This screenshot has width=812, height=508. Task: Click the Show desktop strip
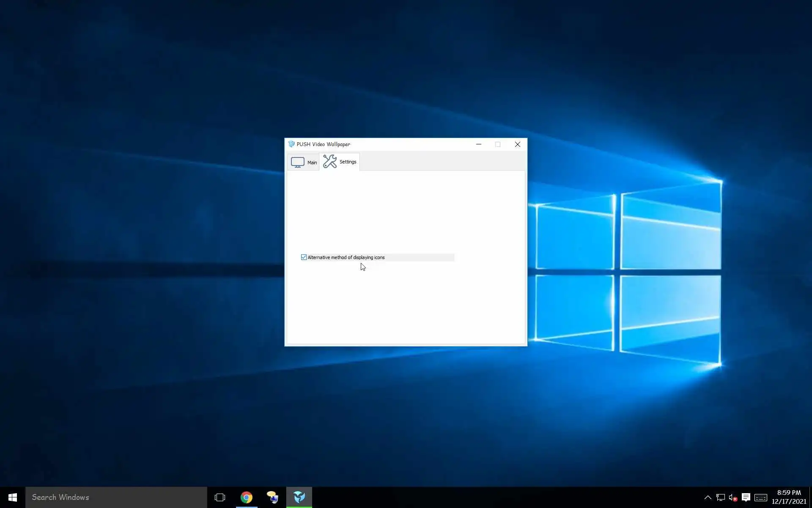(810, 497)
